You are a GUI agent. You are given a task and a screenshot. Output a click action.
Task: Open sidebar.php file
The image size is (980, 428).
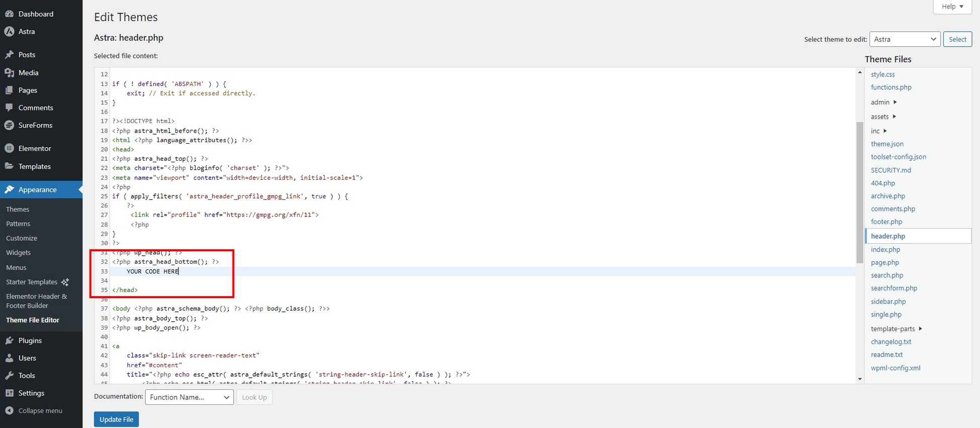[x=889, y=302]
